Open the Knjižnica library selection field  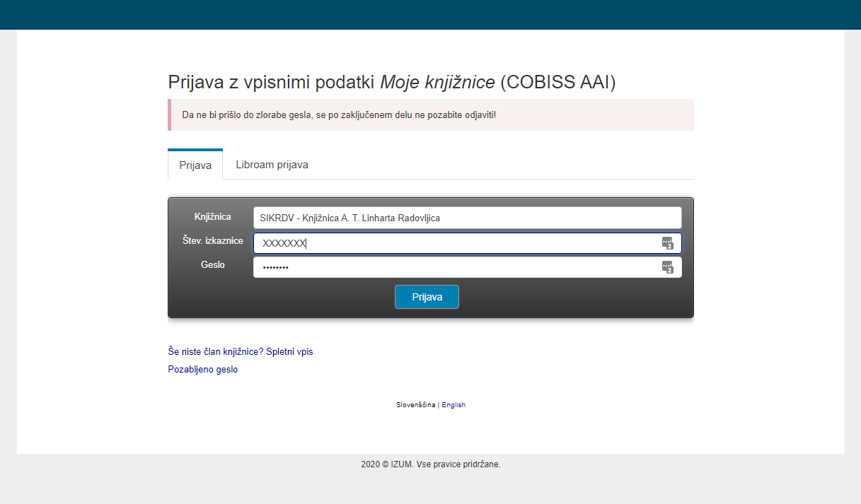tap(468, 218)
